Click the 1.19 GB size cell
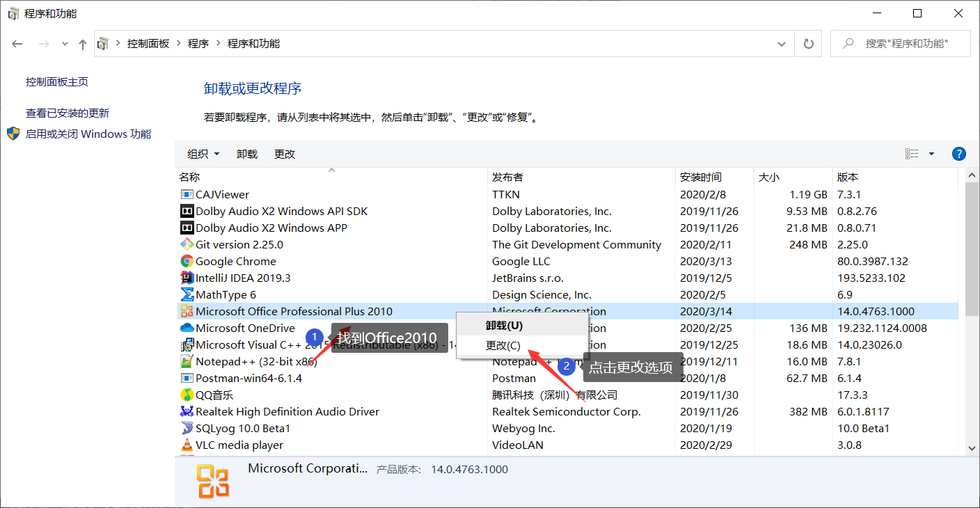The width and height of the screenshot is (980, 508). [x=808, y=194]
